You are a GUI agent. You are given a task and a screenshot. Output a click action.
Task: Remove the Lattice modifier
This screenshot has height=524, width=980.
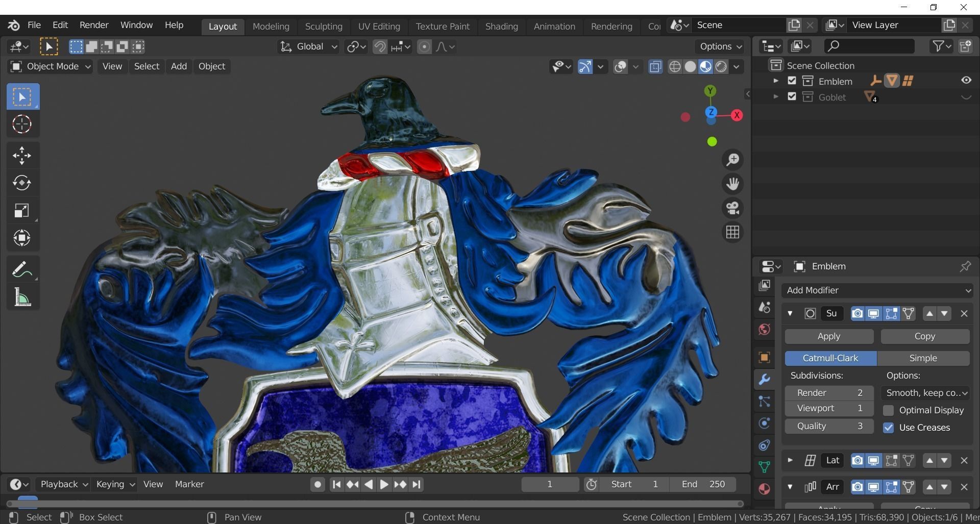pos(964,460)
